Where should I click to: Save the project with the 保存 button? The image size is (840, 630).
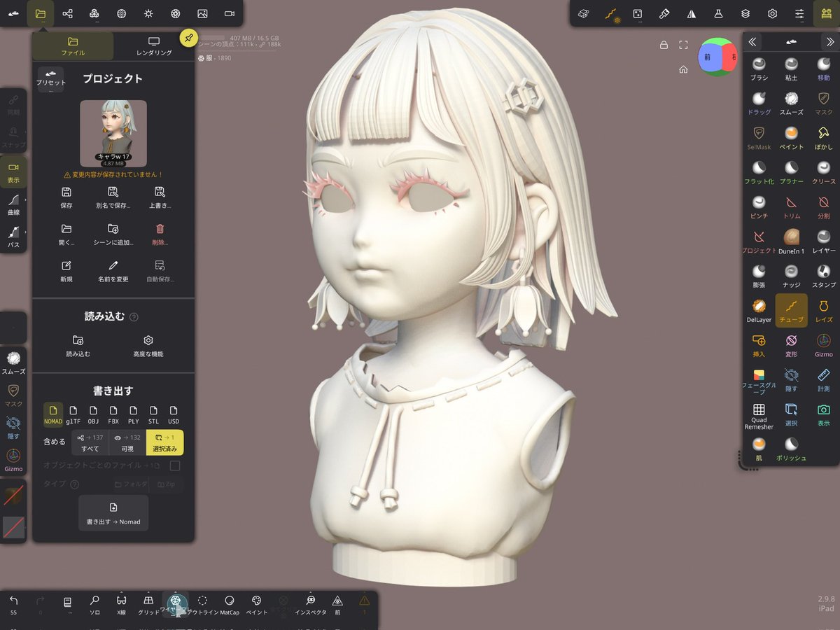[x=66, y=196]
